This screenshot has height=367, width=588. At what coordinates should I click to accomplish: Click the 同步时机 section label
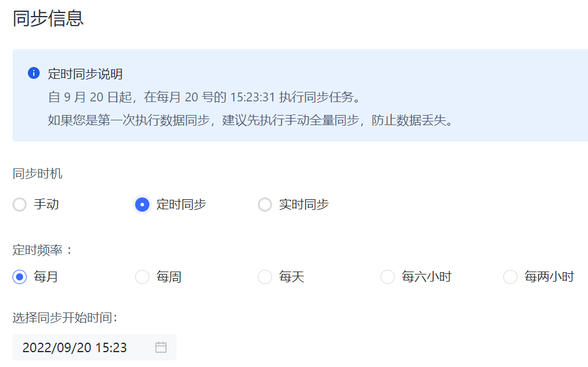tap(37, 174)
